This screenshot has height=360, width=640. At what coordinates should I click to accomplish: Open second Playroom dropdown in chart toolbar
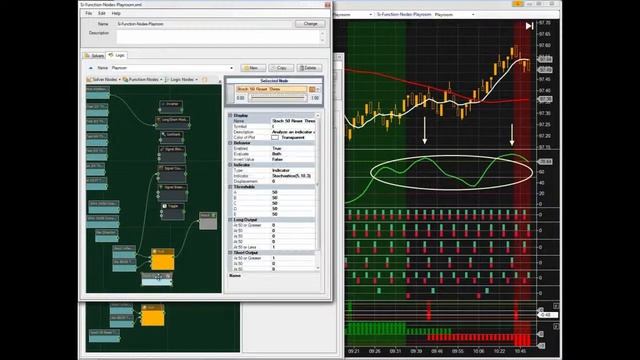473,15
